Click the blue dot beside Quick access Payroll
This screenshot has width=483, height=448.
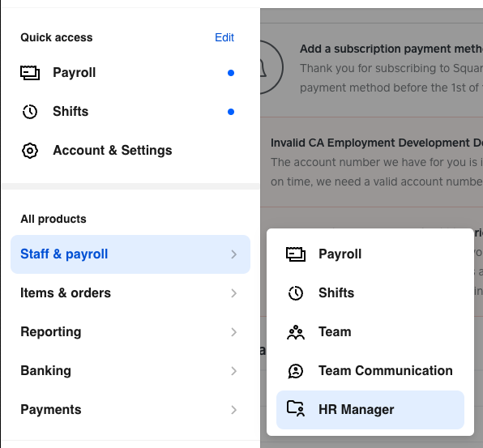231,73
